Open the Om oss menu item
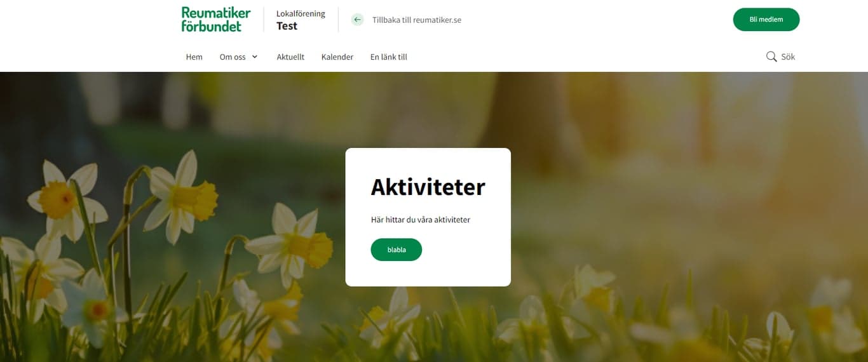This screenshot has height=362, width=868. [233, 57]
